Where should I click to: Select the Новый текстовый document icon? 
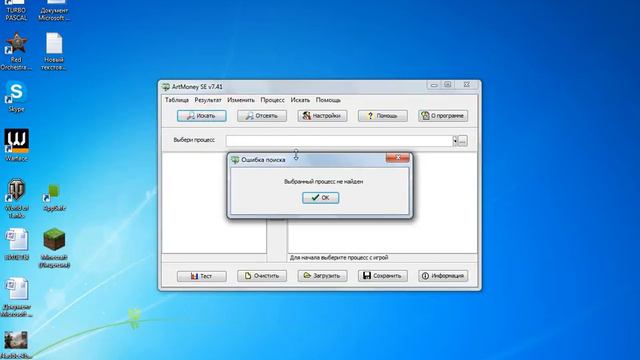pyautogui.click(x=54, y=52)
